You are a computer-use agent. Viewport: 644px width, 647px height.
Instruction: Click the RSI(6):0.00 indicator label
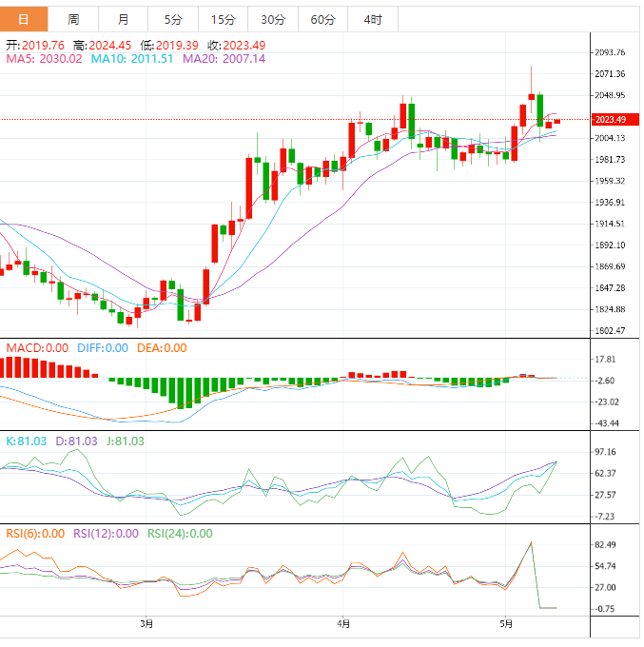point(35,534)
